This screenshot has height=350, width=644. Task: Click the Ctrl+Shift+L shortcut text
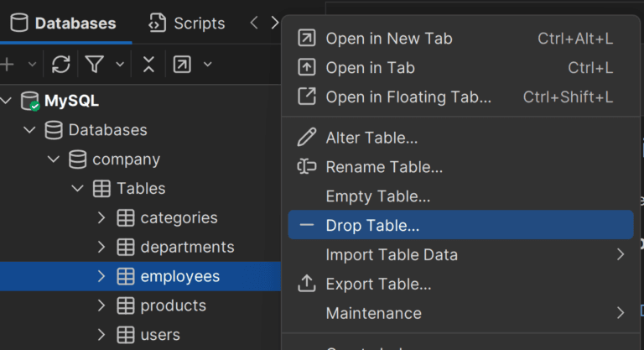coord(568,97)
